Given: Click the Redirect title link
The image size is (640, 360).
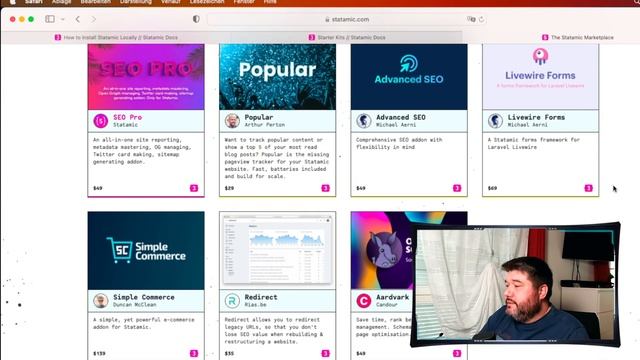Looking at the screenshot, I should coord(261,297).
